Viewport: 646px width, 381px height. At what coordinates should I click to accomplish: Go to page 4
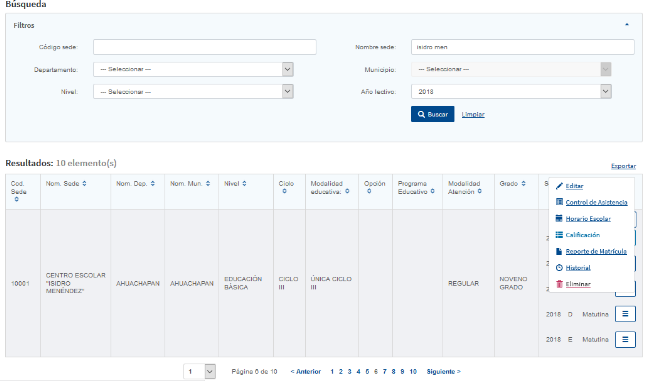tap(358, 372)
